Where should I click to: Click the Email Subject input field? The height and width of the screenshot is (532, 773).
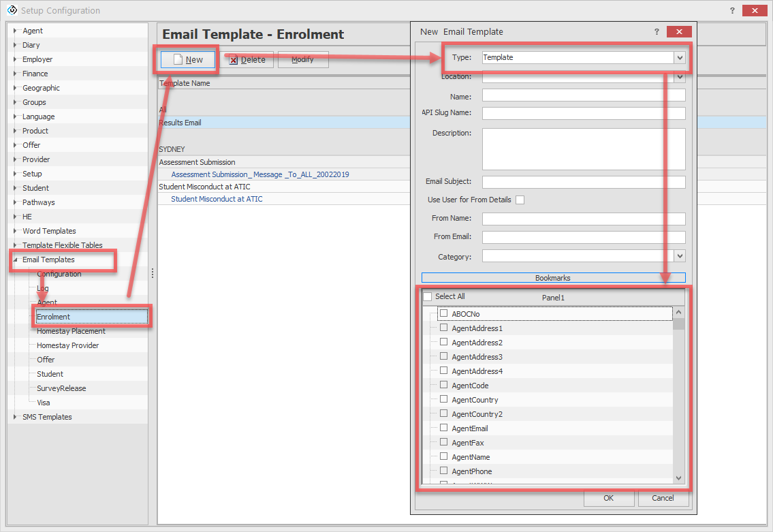coord(584,182)
